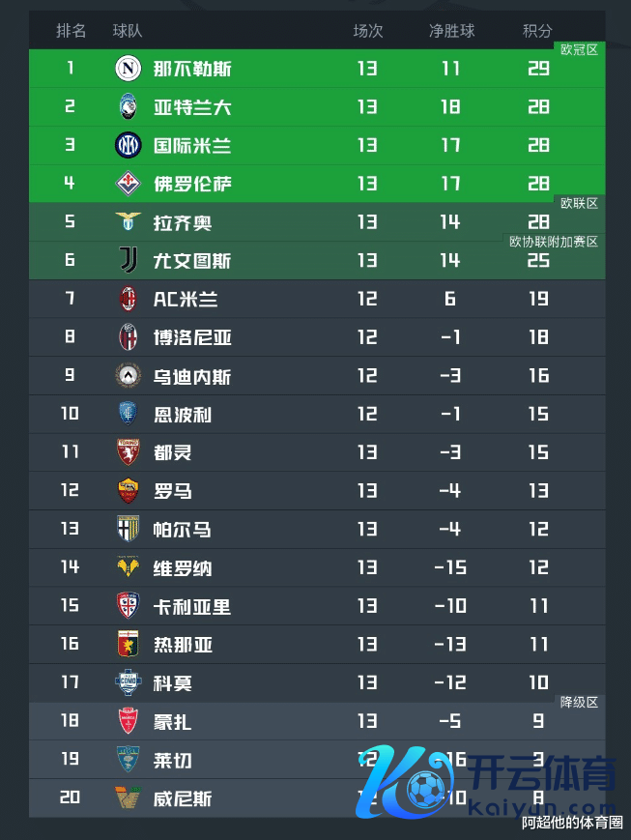Viewport: 631px width, 840px height.
Task: Select the 蒙扎 table row name
Action: (x=173, y=722)
